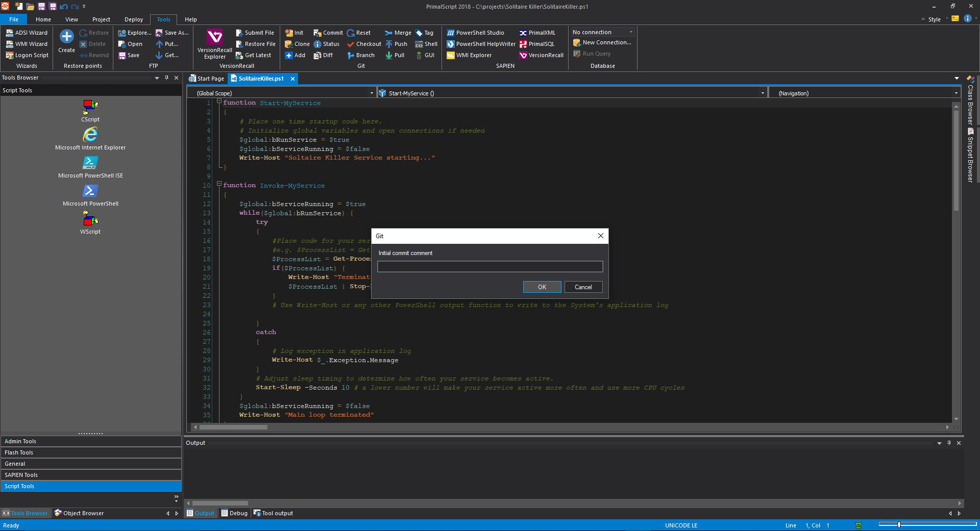Viewport: 980px width, 531px height.
Task: Confirm the Git dialog with OK
Action: [x=542, y=287]
